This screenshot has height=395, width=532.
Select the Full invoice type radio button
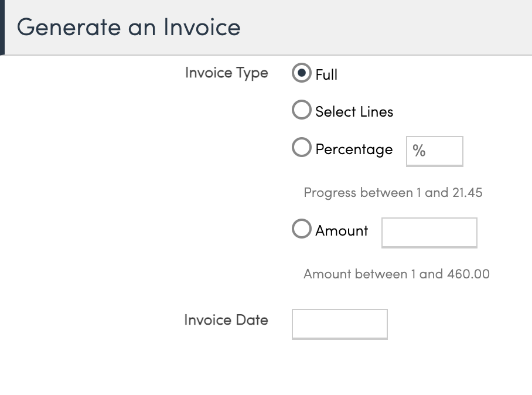click(x=301, y=74)
